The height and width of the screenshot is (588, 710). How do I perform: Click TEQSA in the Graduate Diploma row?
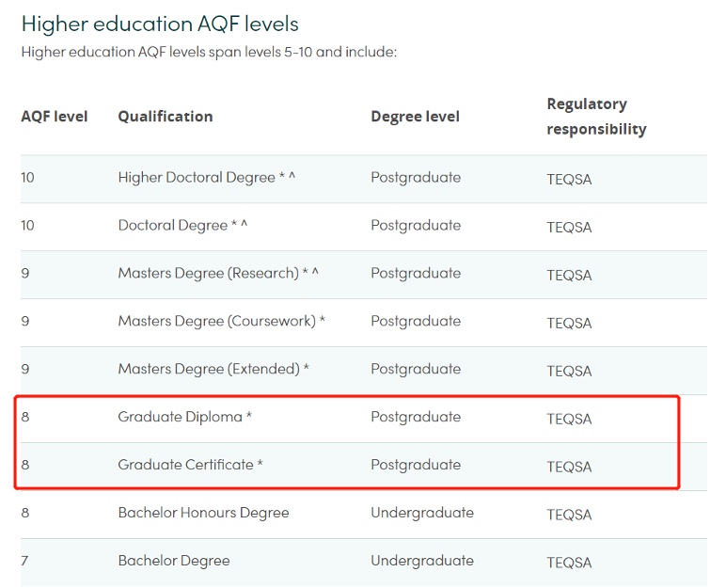click(569, 419)
